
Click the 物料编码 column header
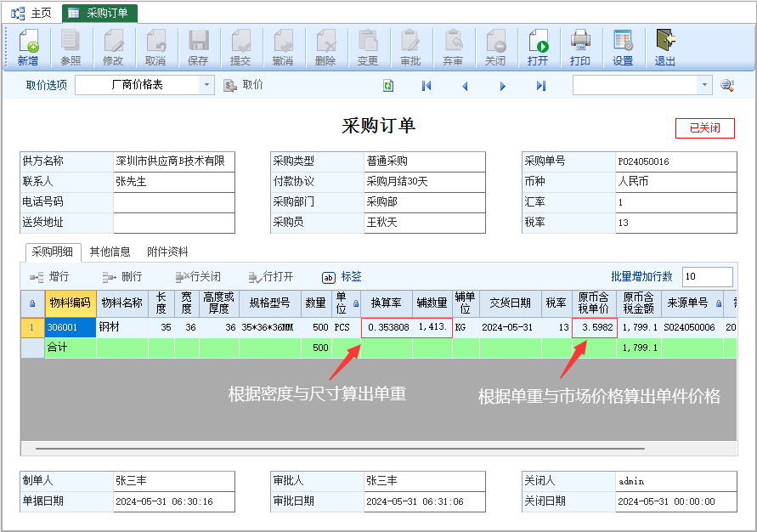(x=71, y=303)
